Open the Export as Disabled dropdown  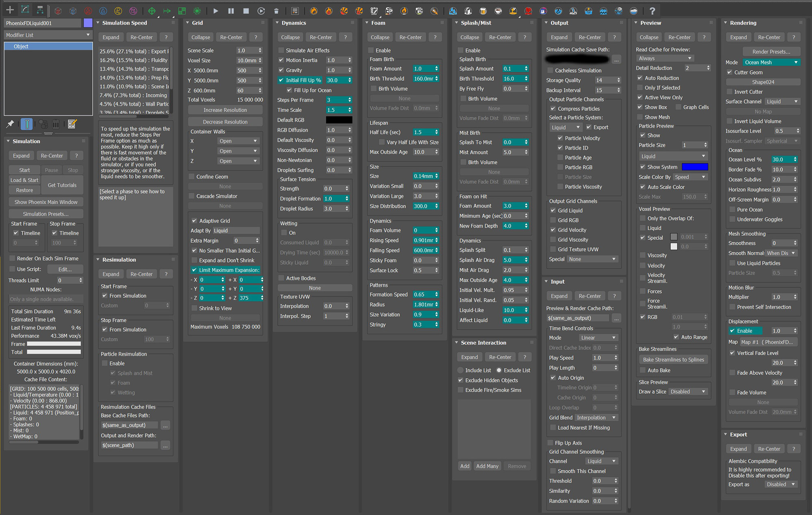click(781, 484)
